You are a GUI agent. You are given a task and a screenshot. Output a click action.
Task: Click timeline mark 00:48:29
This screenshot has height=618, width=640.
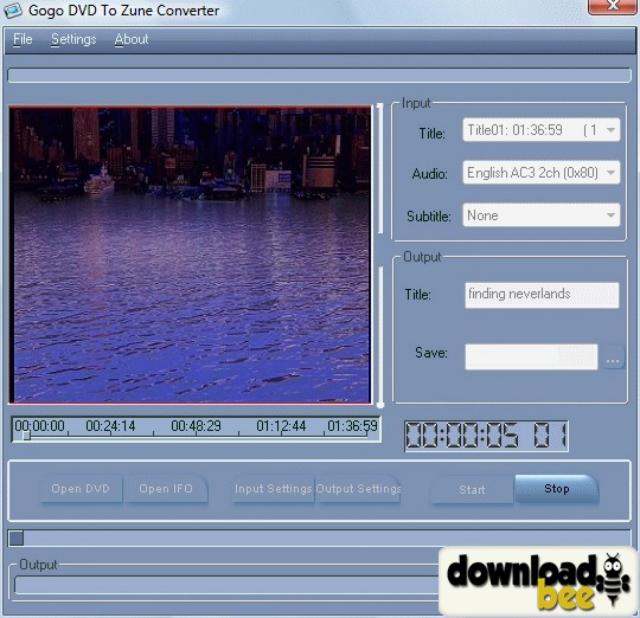point(196,426)
